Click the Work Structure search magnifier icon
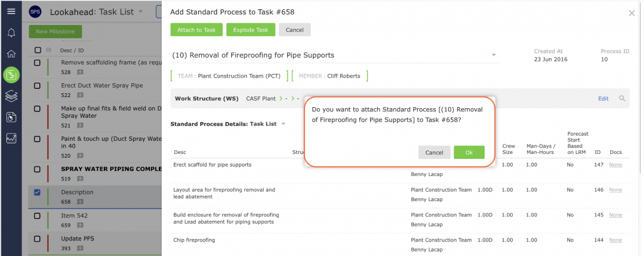 click(x=622, y=99)
